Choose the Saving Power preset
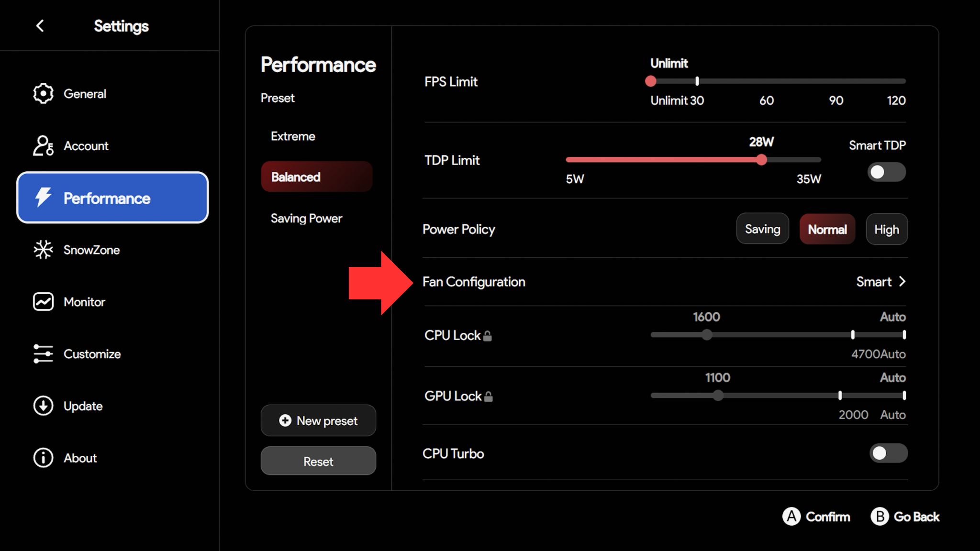 click(306, 219)
